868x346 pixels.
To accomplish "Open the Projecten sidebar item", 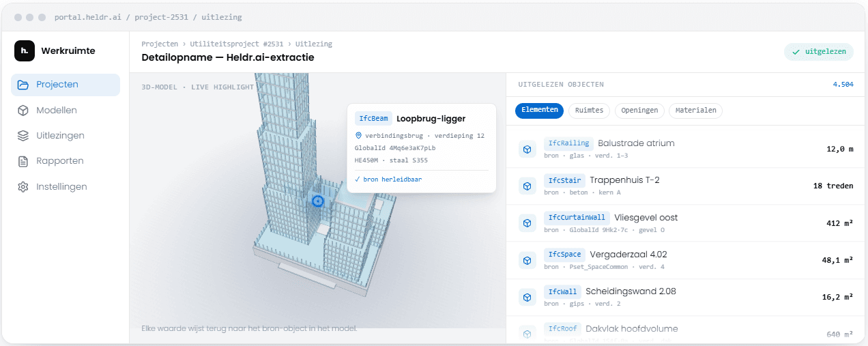I will [66, 85].
